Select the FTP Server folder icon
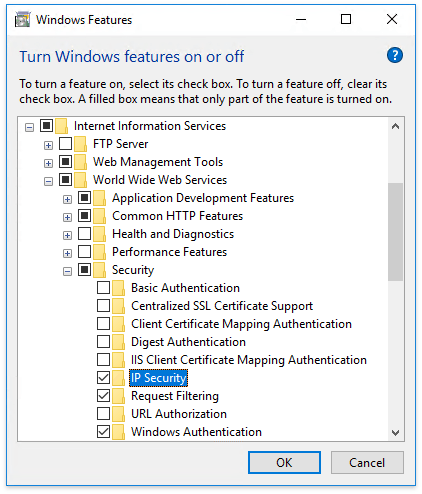This screenshot has height=494, width=422. pos(80,144)
